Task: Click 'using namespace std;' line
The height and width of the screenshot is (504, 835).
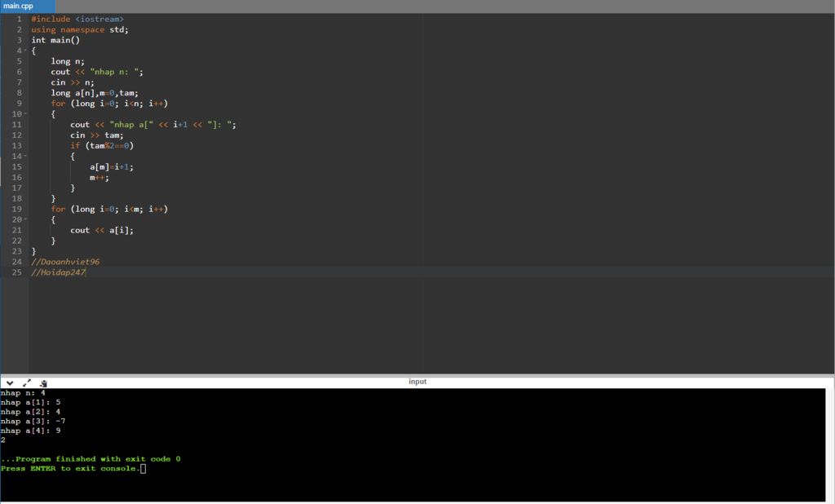Action: point(79,30)
